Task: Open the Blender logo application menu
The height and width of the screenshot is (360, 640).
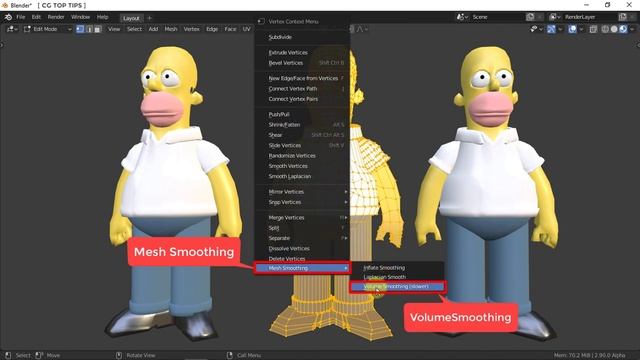Action: click(x=8, y=17)
